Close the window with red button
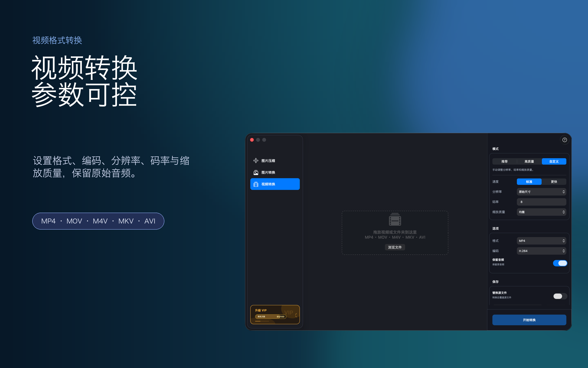This screenshot has width=588, height=368. [252, 140]
